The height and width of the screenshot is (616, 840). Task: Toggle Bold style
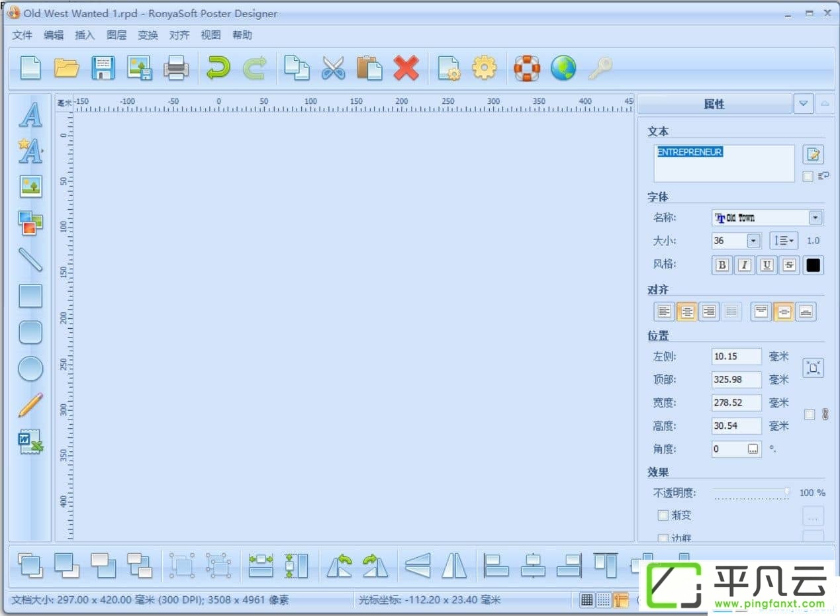(722, 265)
